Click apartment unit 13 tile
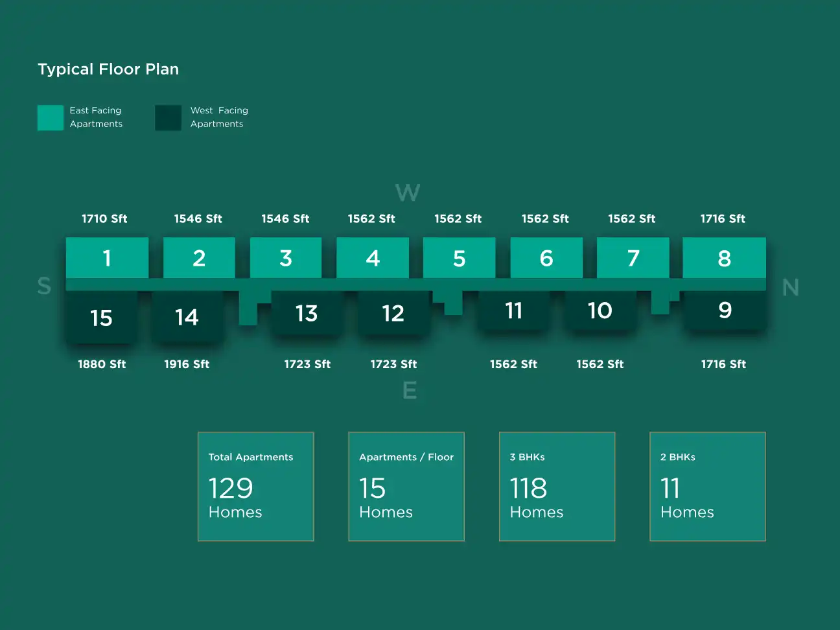Screen dimensions: 840x630 [307, 314]
